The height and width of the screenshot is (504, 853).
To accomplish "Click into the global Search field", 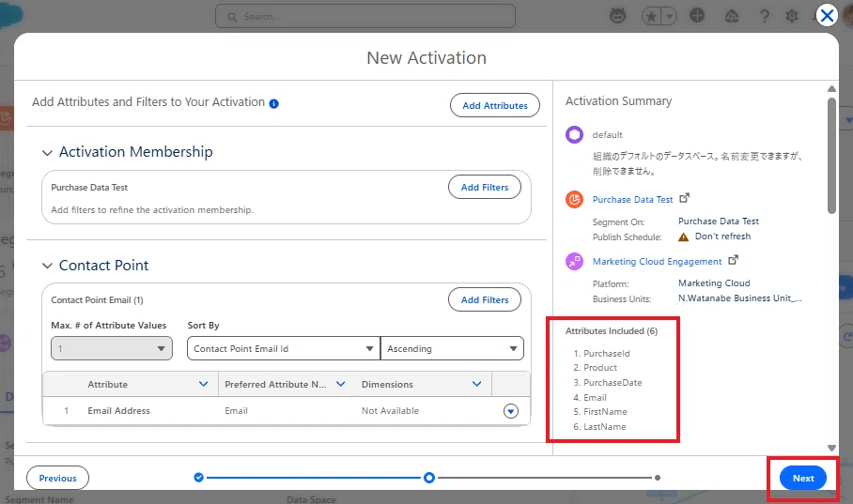I will (365, 16).
